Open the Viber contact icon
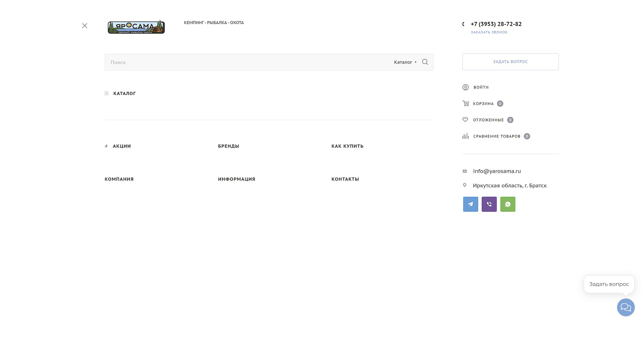This screenshot has width=644, height=351. click(489, 204)
